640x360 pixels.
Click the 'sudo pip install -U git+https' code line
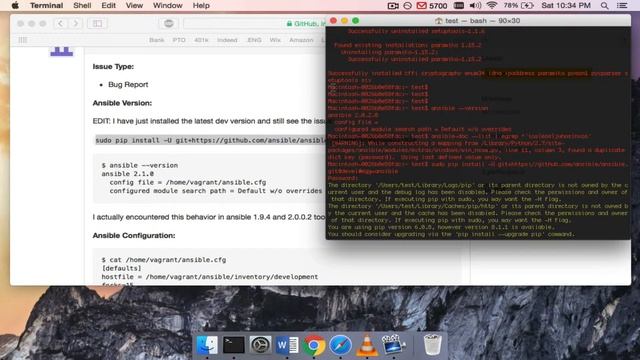(210, 140)
